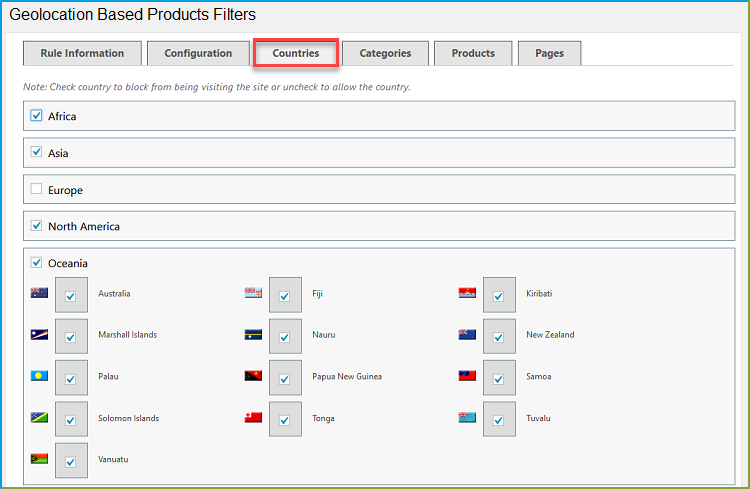Switch to the Configuration tab

click(x=198, y=53)
